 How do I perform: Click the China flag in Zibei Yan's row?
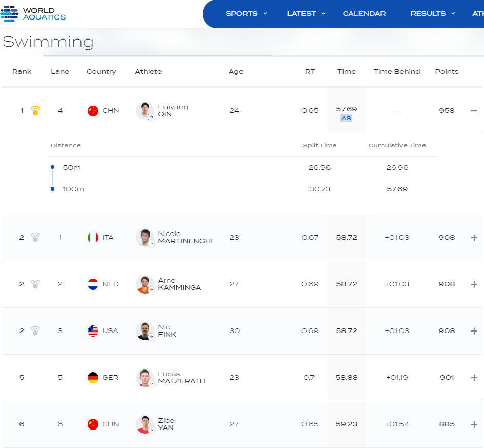click(93, 424)
